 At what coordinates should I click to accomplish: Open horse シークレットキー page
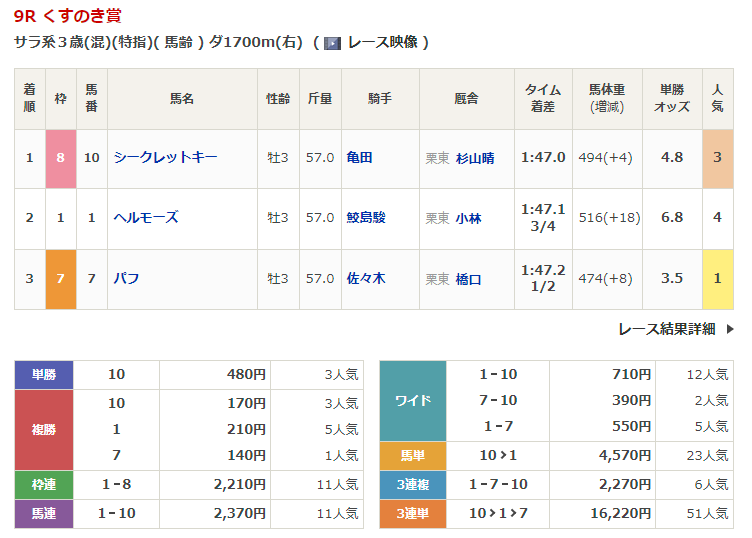click(165, 158)
